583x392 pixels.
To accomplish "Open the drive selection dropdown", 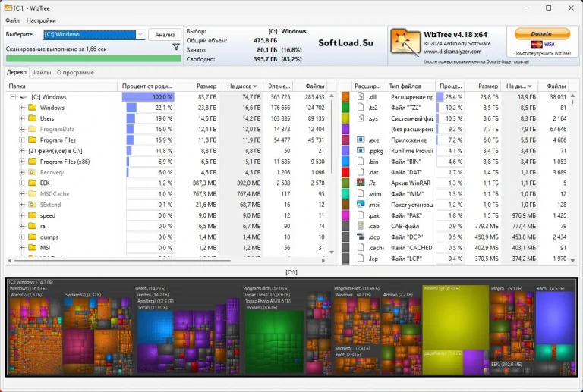I will (x=140, y=35).
